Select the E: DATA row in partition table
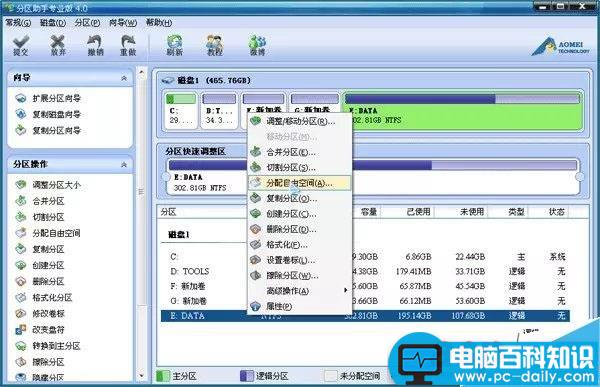This screenshot has width=600, height=387. 365,316
